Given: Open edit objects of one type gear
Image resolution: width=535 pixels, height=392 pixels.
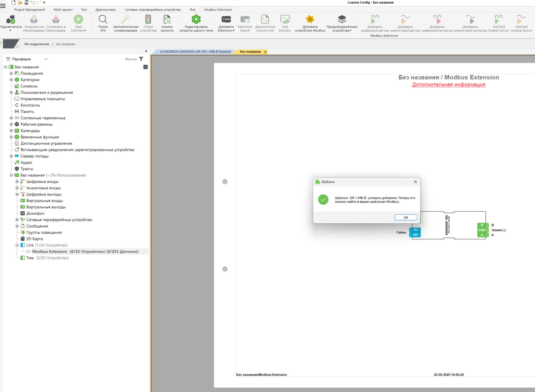Looking at the screenshot, I should point(196,20).
